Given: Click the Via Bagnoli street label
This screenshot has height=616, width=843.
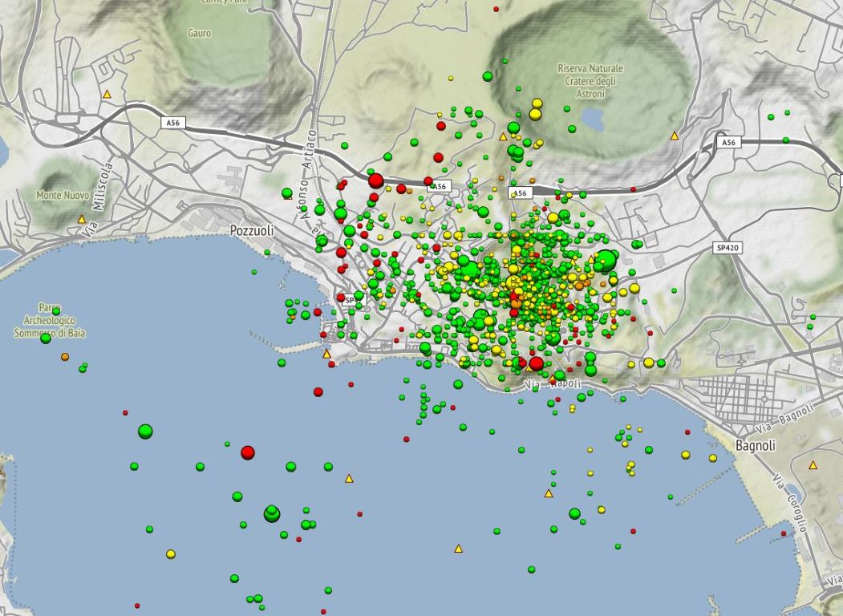Looking at the screenshot, I should pyautogui.click(x=789, y=423).
